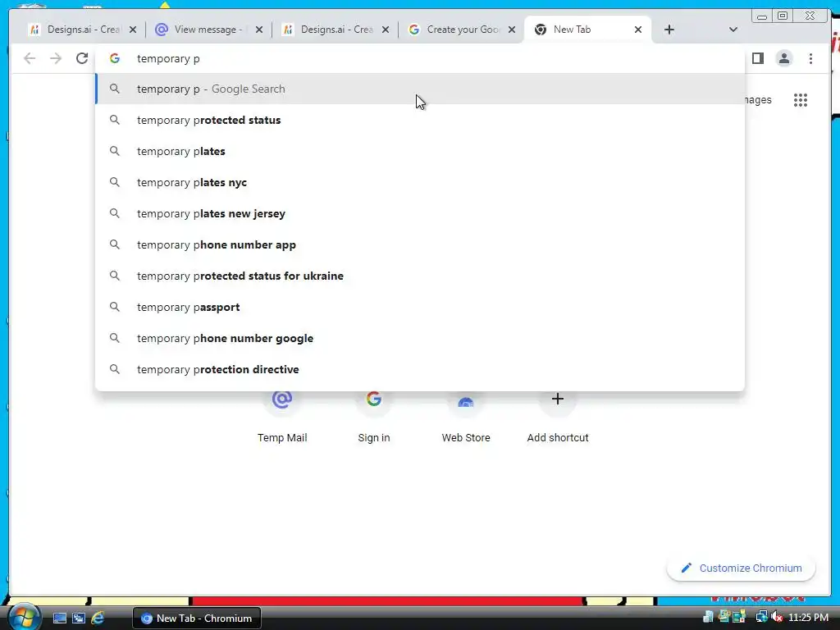Close the New Tab tab

click(x=638, y=30)
